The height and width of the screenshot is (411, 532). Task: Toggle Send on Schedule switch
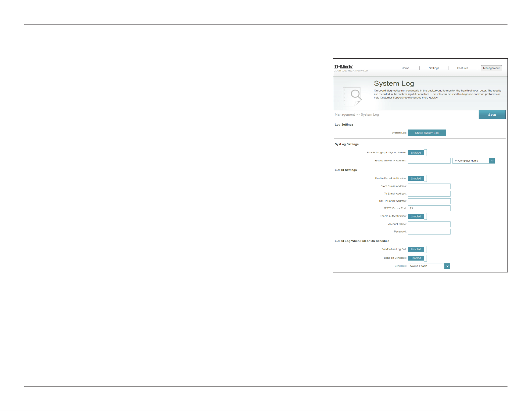pos(417,258)
